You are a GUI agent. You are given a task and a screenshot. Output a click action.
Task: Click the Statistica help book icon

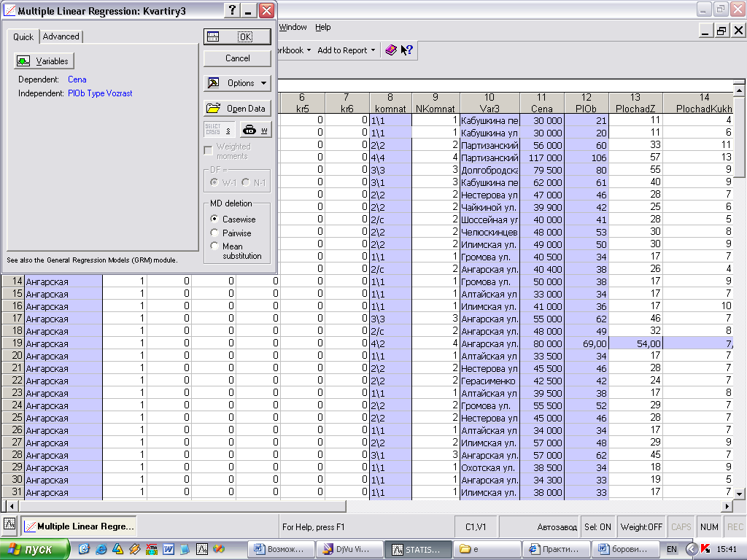[391, 50]
